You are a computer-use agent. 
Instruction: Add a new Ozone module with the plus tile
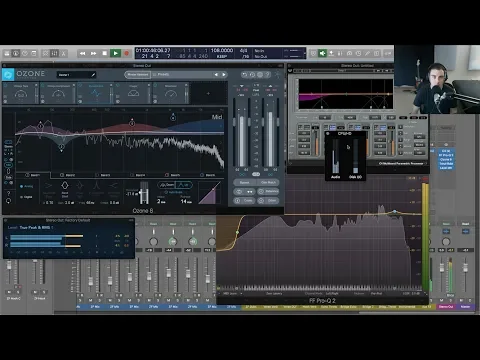pyautogui.click(x=208, y=94)
